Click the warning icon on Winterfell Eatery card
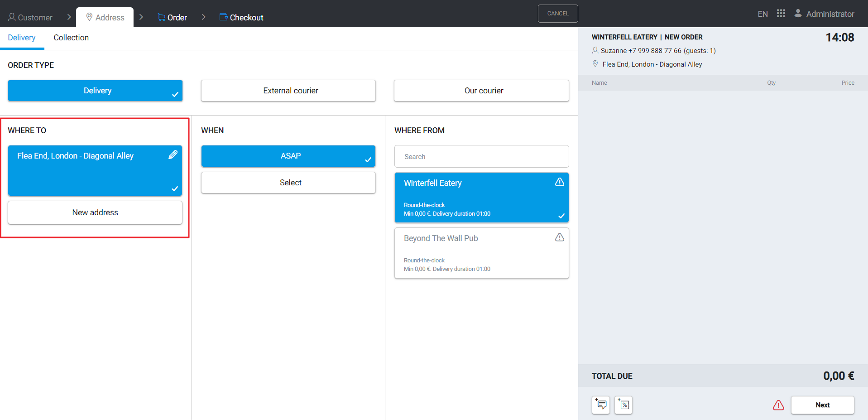This screenshot has width=868, height=420. coord(560,182)
